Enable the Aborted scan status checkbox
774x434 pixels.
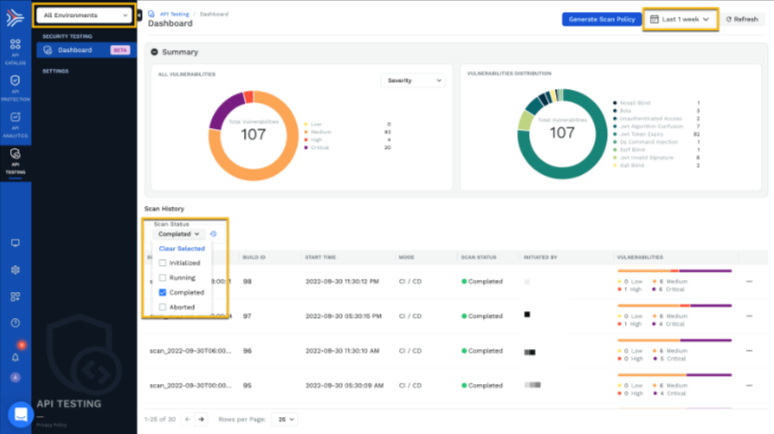(x=163, y=307)
